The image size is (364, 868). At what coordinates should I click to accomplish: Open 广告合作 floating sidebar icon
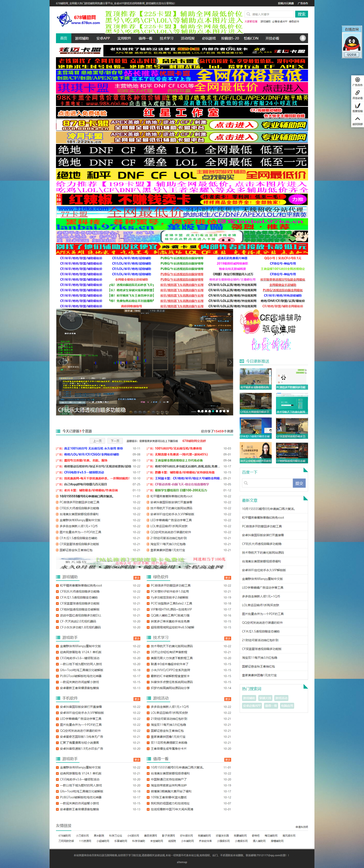coord(357,81)
